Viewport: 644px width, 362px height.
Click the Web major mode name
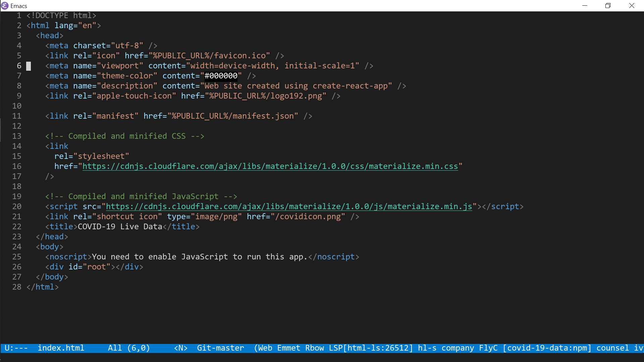(265, 348)
